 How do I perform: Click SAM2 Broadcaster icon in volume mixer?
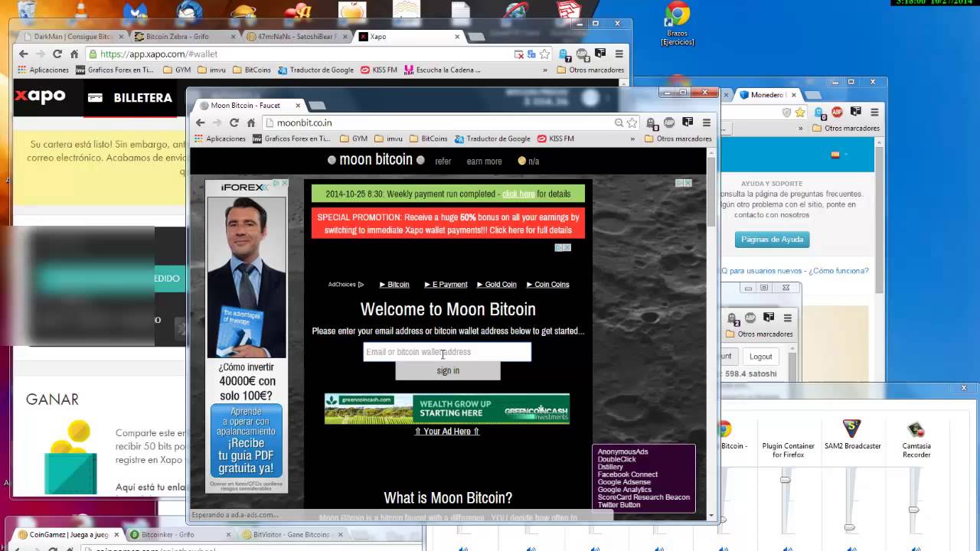click(852, 429)
